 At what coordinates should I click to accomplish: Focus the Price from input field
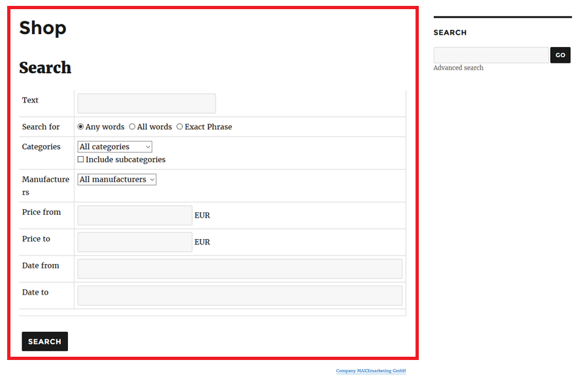click(135, 216)
